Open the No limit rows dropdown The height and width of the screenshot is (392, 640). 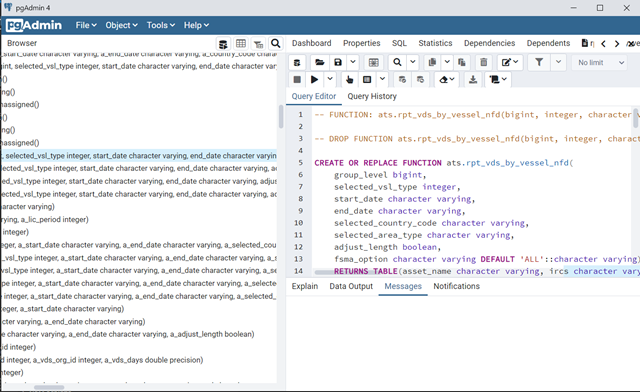601,62
